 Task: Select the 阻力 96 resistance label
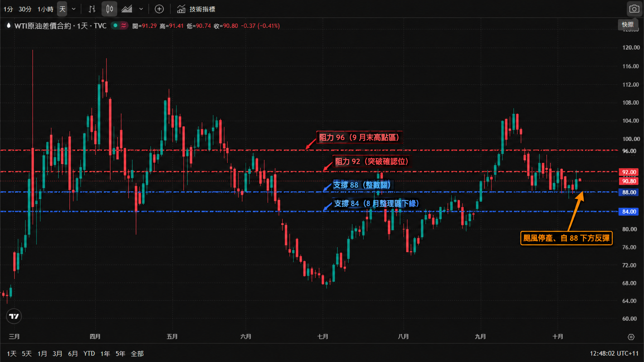coord(359,137)
